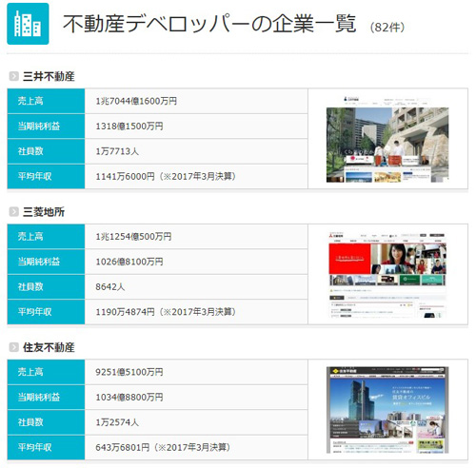476x468 pixels.
Task: Select 三井不動産 売上高 header cell
Action: click(46, 101)
